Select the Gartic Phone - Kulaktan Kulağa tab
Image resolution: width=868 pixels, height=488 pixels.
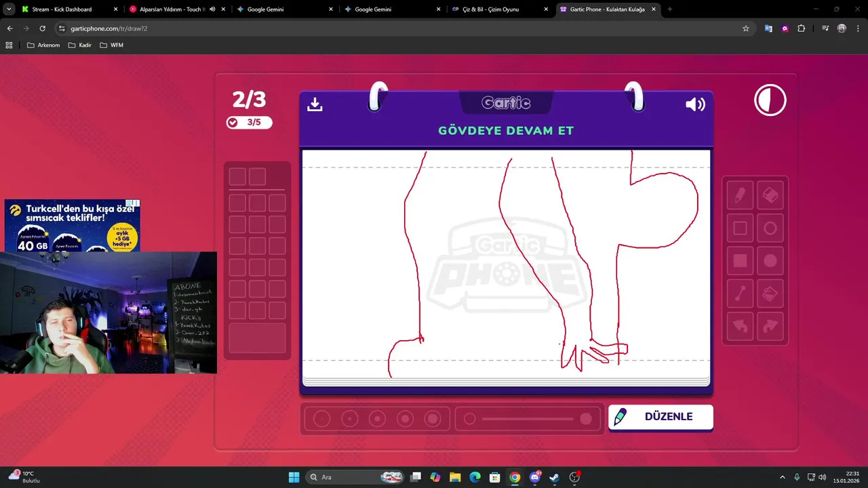tap(608, 9)
